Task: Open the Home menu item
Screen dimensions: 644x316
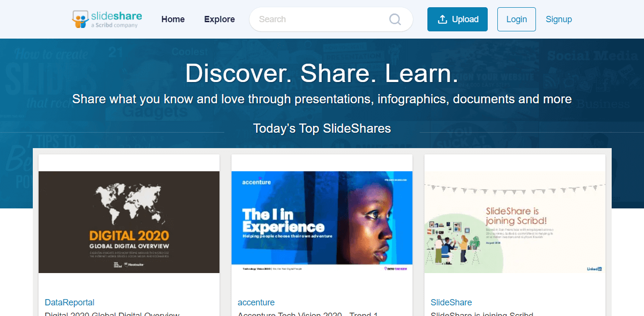Action: point(173,19)
